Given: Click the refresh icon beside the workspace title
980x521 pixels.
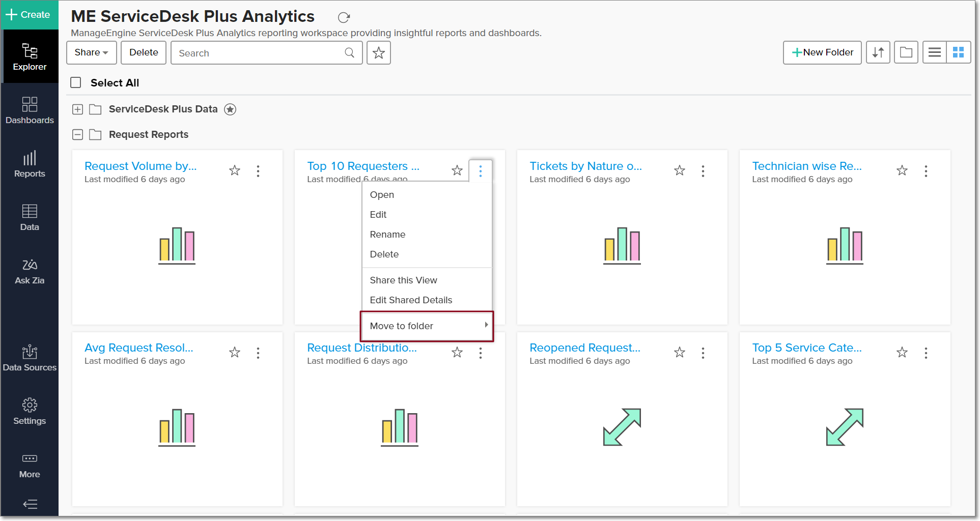Looking at the screenshot, I should click(x=344, y=18).
